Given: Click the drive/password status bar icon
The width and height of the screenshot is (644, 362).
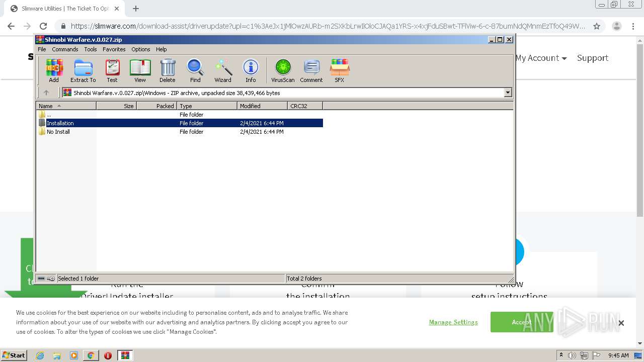Looking at the screenshot, I should [x=46, y=279].
